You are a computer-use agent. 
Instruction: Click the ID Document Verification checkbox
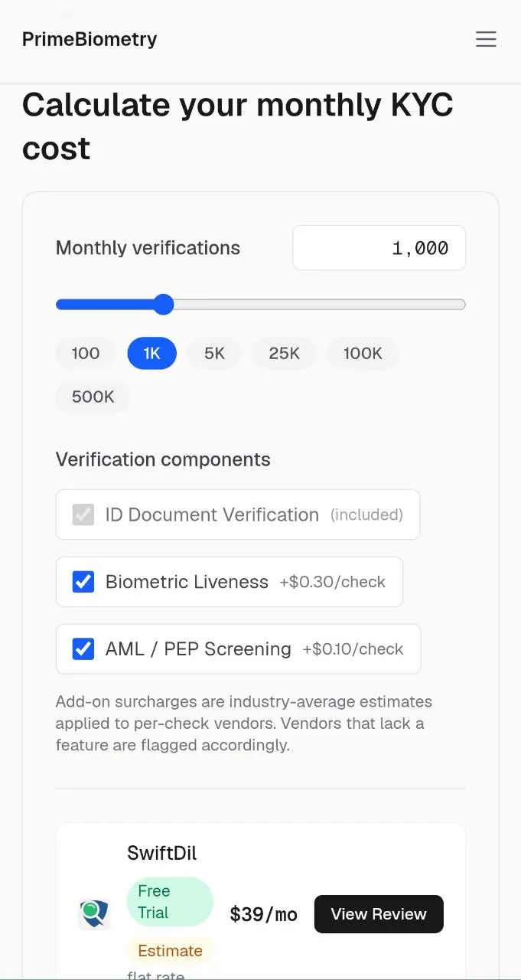point(83,514)
